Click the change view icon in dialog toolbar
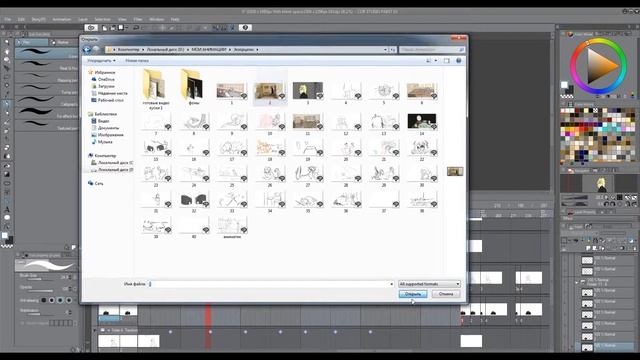Image resolution: width=640 pixels, height=360 pixels. (x=429, y=60)
